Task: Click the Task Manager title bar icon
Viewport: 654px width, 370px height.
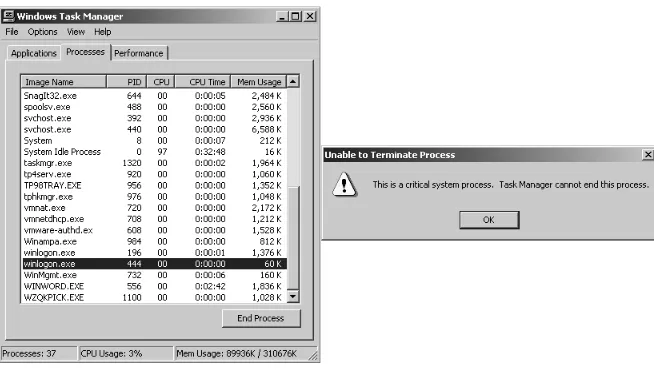Action: (8, 16)
